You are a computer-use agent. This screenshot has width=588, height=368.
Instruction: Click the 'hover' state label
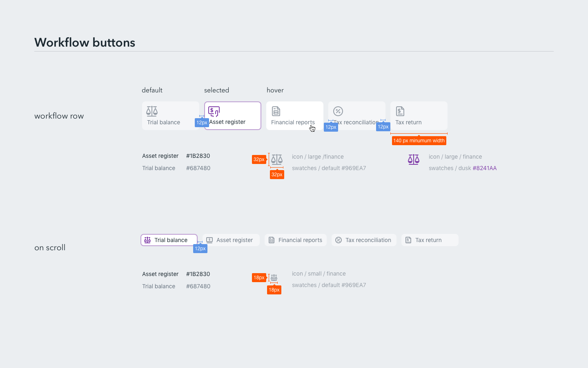click(275, 90)
